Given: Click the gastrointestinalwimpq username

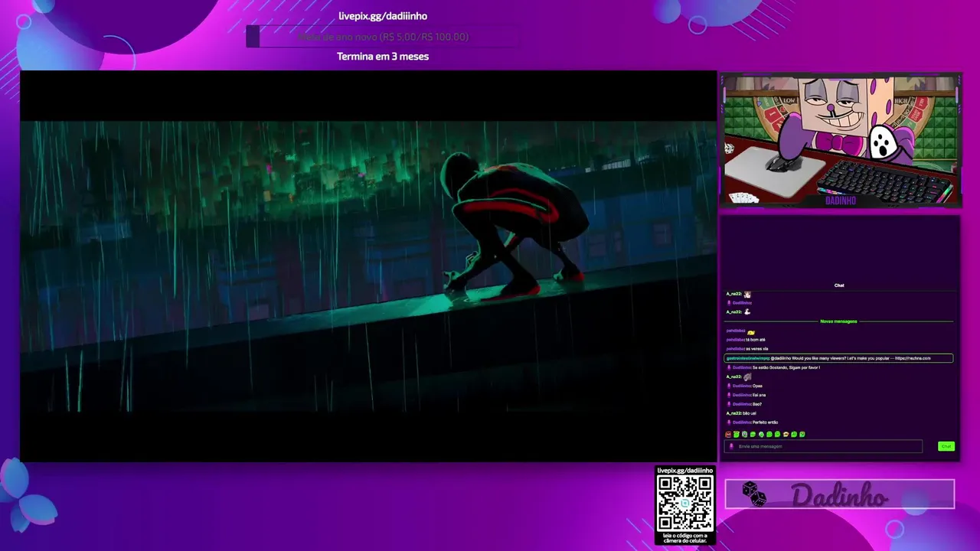Looking at the screenshot, I should (748, 358).
